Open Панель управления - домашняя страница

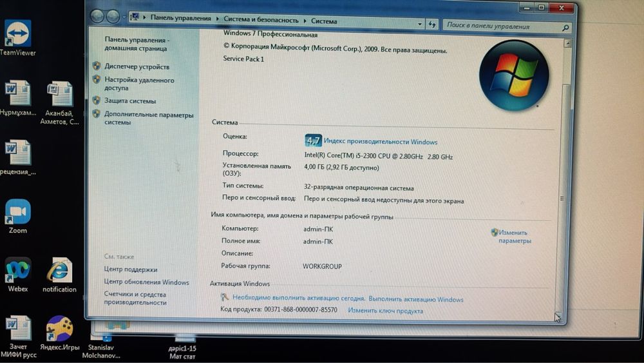tap(137, 44)
